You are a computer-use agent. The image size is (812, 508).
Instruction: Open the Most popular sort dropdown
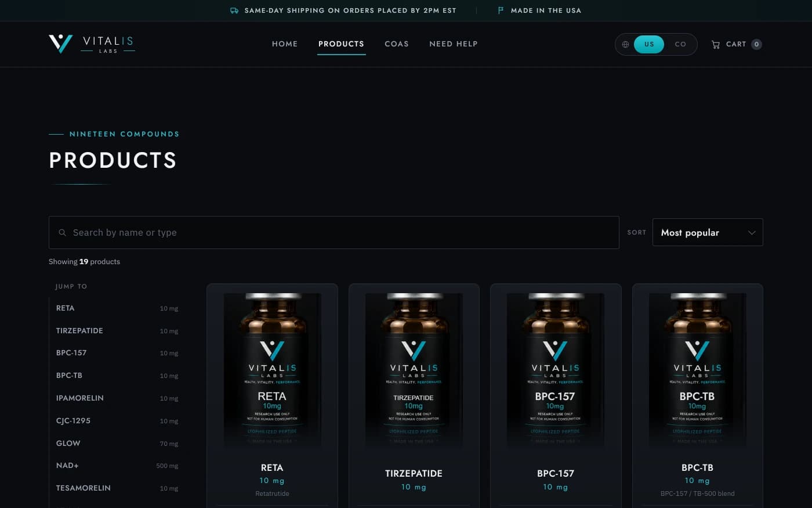coord(708,232)
